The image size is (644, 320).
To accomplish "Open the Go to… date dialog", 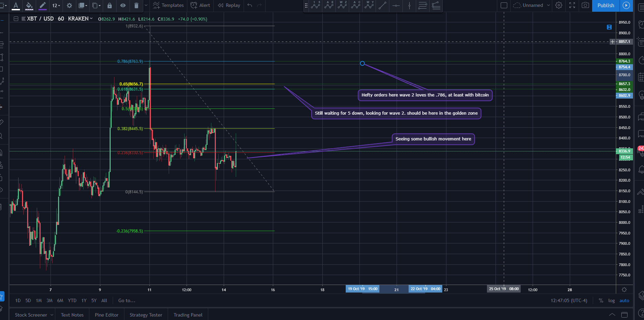I will pyautogui.click(x=127, y=301).
